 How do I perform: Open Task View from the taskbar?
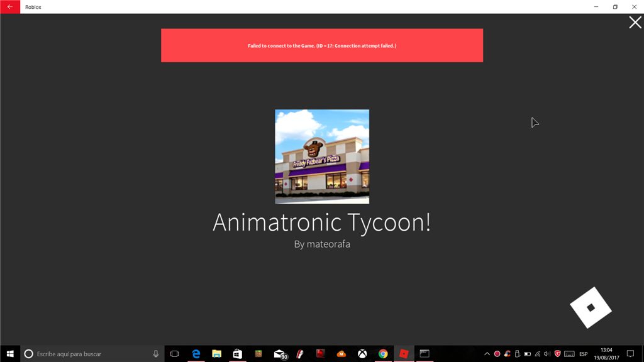point(175,354)
